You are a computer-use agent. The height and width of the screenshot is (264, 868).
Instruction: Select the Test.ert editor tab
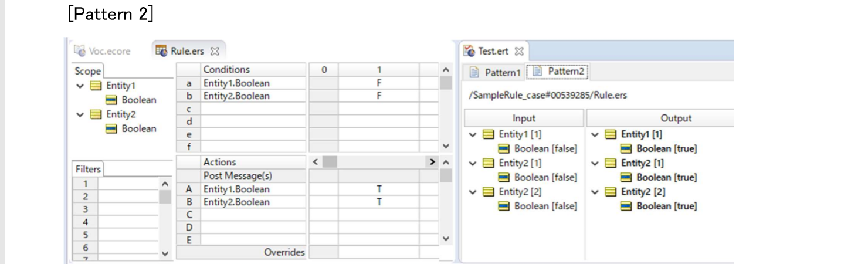click(493, 51)
